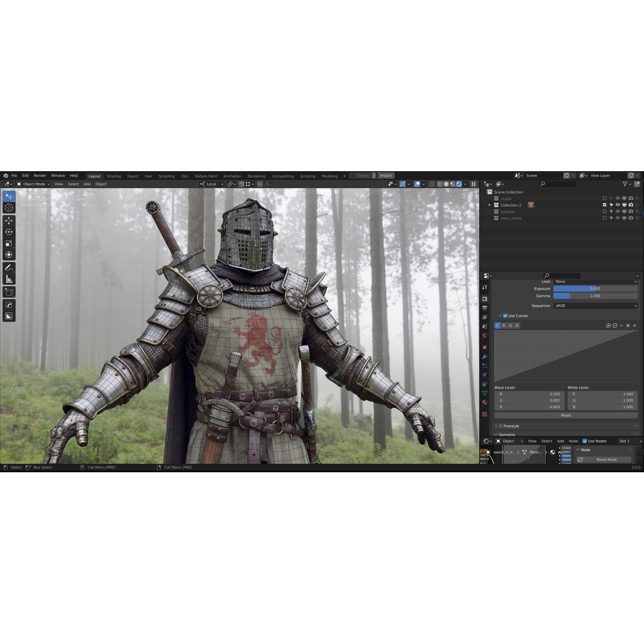
Task: Pause the viewport render preview
Action: coord(473,184)
